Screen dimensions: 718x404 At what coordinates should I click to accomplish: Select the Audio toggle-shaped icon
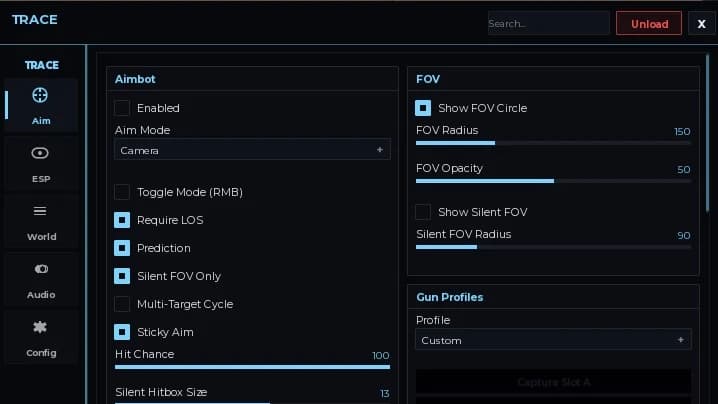pos(41,269)
